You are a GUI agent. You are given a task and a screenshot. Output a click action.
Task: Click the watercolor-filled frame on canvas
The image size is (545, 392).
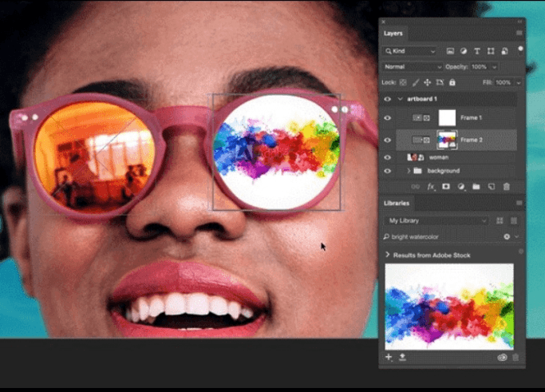[276, 152]
